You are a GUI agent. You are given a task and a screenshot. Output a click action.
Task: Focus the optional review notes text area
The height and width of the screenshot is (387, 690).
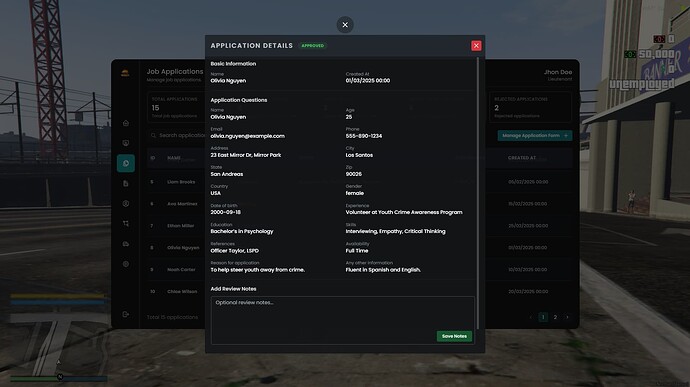click(x=343, y=320)
